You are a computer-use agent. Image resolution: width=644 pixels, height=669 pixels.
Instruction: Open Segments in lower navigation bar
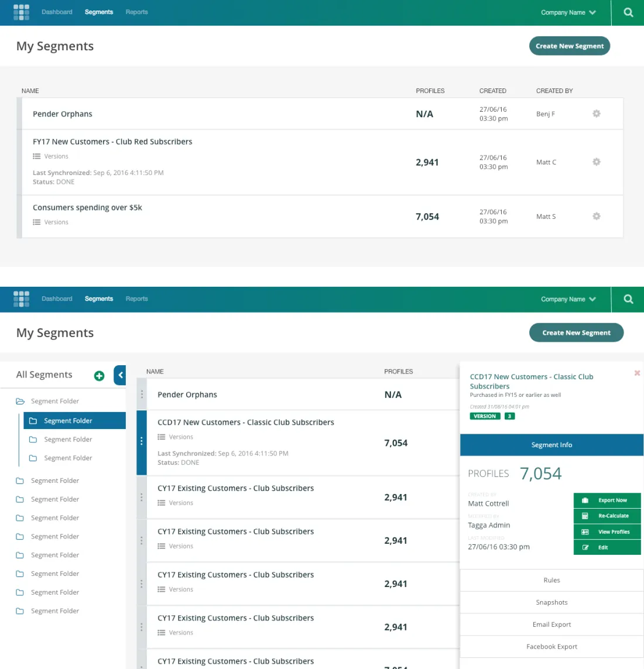[x=99, y=299]
